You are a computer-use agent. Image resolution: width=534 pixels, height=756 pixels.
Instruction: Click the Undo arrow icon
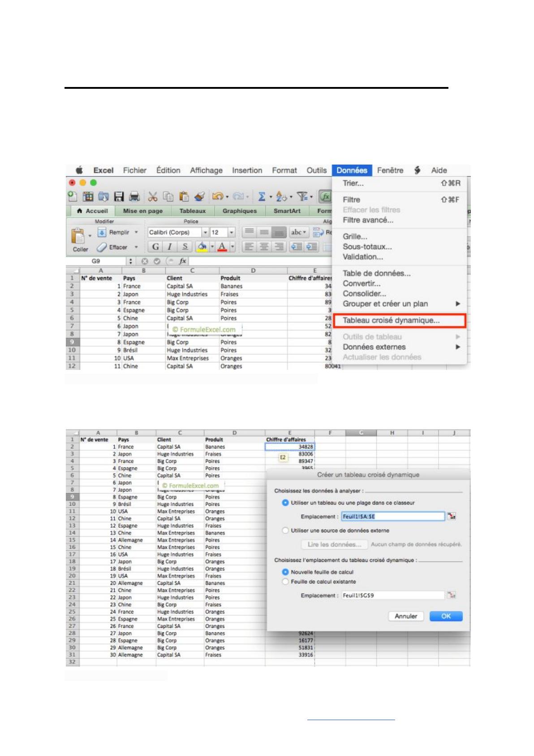tap(218, 196)
